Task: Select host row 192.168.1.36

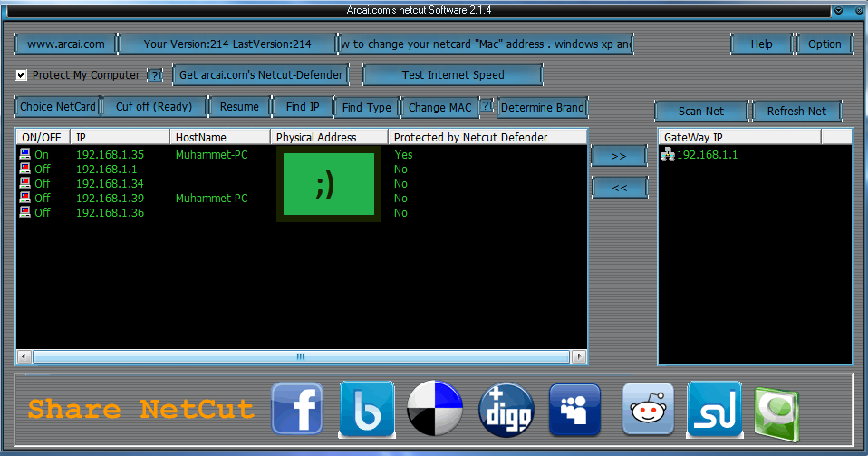Action: (301, 212)
